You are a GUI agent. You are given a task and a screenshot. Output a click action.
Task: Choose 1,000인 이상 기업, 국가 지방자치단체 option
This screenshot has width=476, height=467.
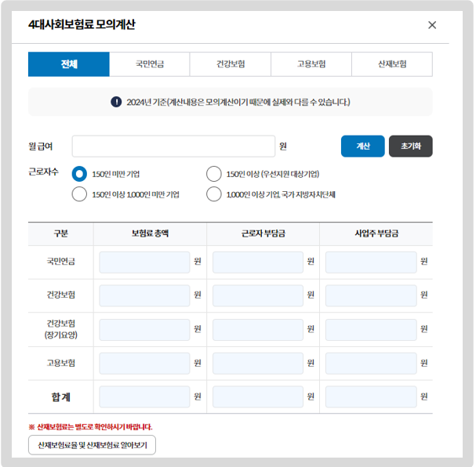[x=214, y=194]
